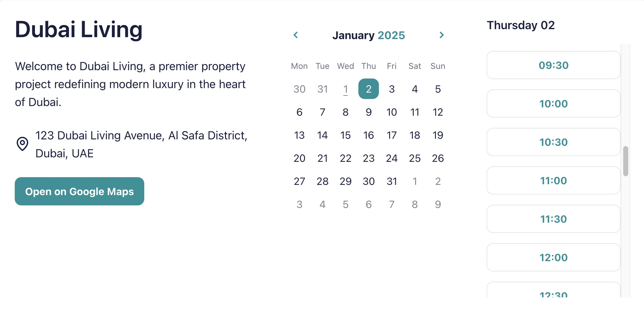644x314 pixels.
Task: Open on Google Maps button
Action: (x=79, y=191)
